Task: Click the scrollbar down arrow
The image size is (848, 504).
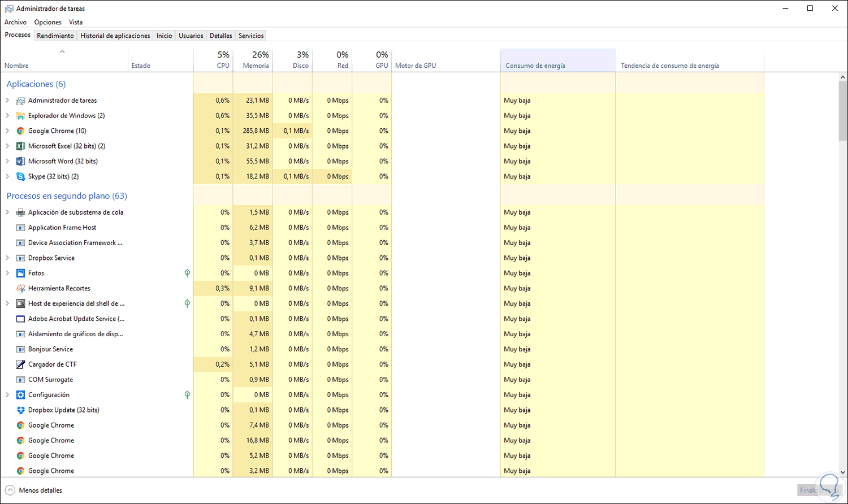Action: point(843,472)
